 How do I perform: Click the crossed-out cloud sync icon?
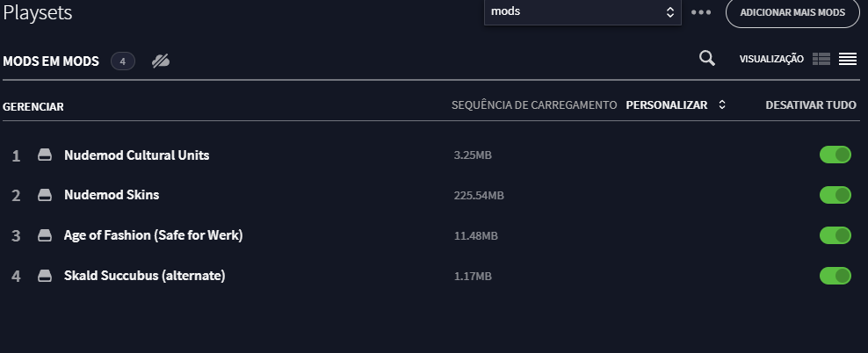pos(161,61)
